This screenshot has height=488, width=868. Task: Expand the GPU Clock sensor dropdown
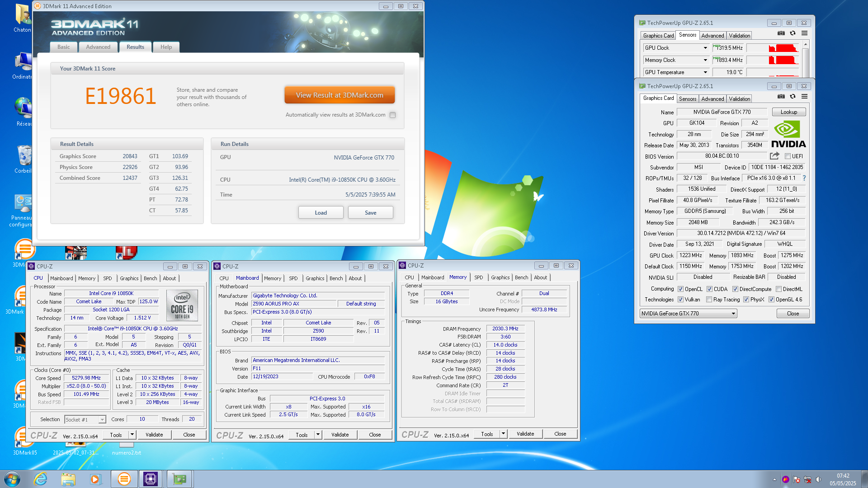(x=705, y=48)
